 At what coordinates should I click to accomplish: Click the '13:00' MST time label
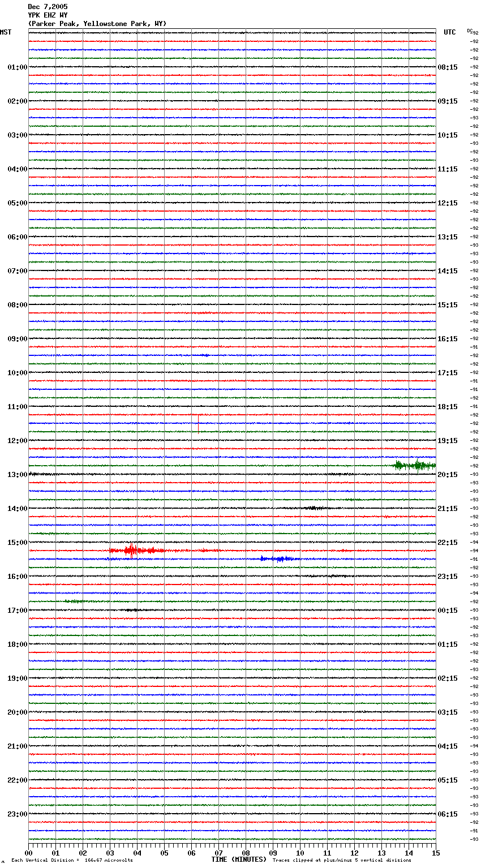coord(17,475)
